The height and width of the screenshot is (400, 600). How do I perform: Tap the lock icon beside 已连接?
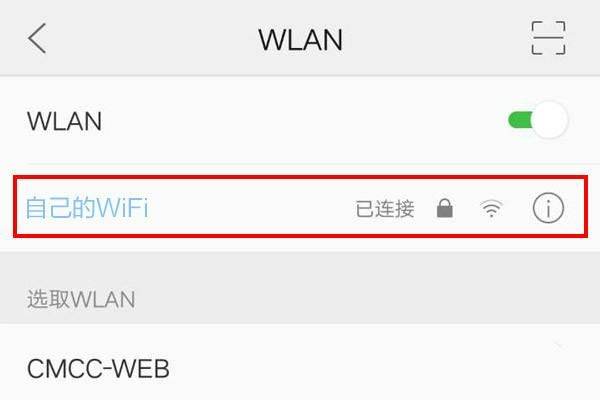point(445,208)
